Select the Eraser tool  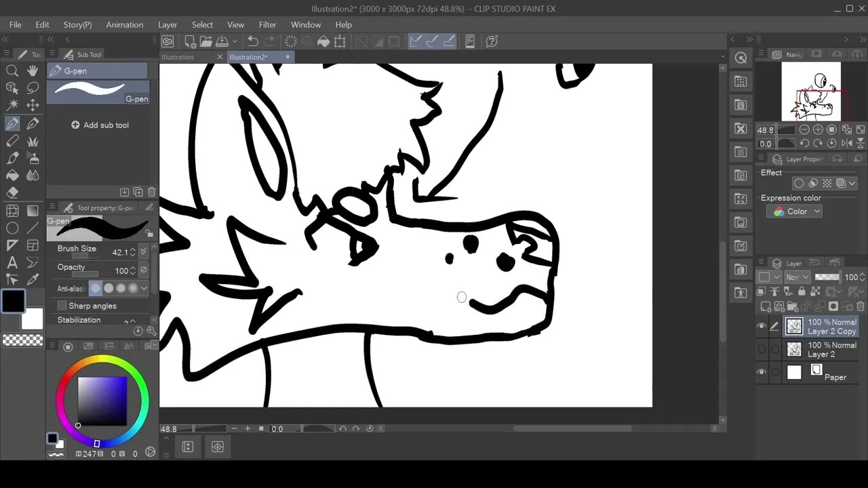coord(12,193)
